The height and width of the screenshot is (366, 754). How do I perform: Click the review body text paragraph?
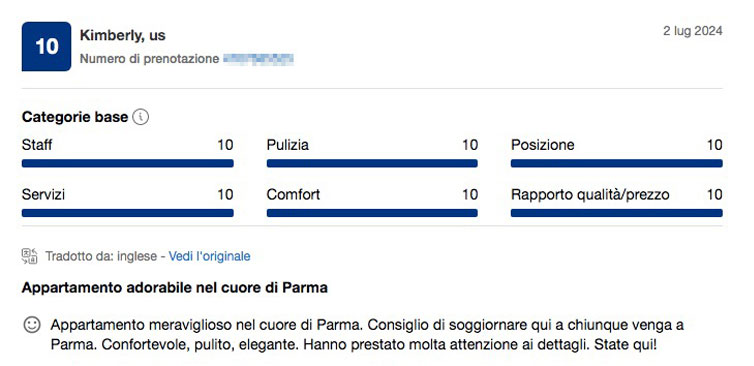pos(367,335)
